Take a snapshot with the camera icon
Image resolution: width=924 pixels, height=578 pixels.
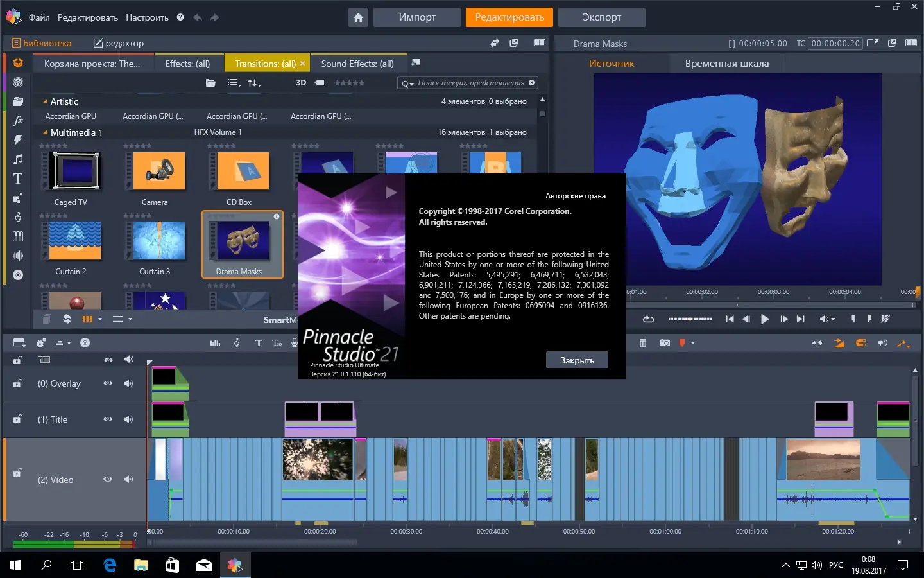coord(665,343)
